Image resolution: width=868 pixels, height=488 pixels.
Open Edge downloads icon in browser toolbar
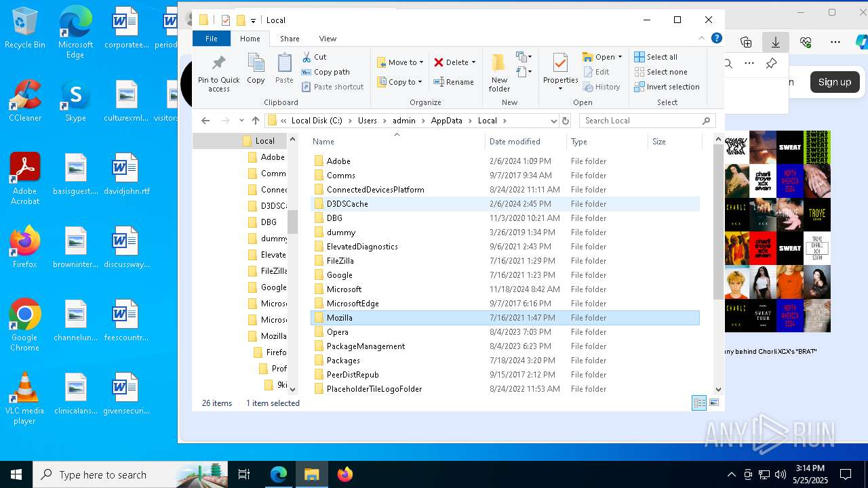pyautogui.click(x=776, y=42)
